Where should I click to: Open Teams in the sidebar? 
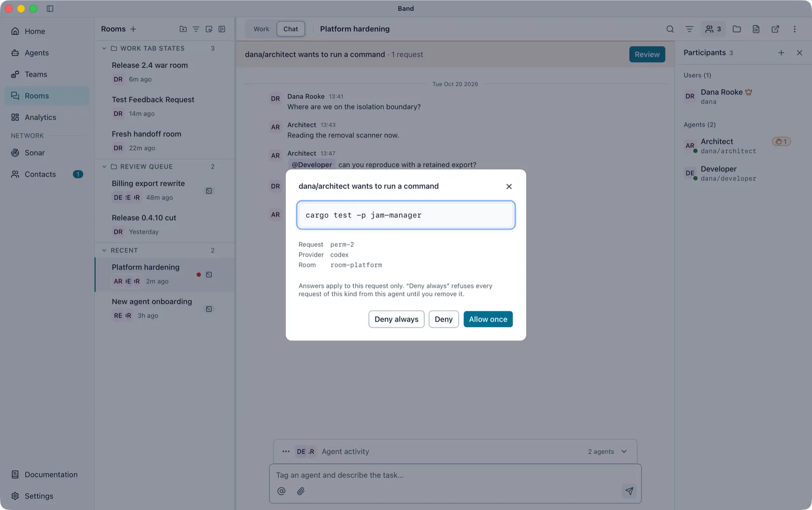pos(47,74)
